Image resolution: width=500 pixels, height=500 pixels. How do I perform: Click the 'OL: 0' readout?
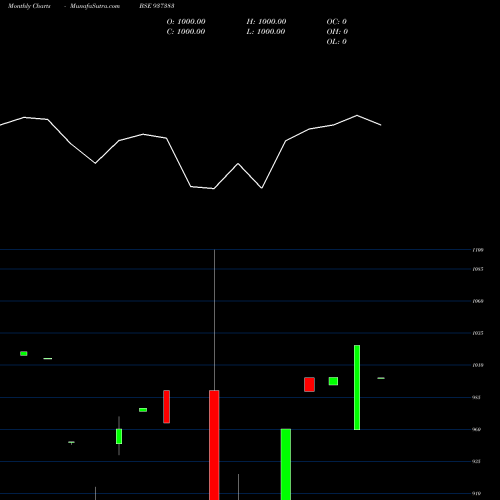point(337,42)
